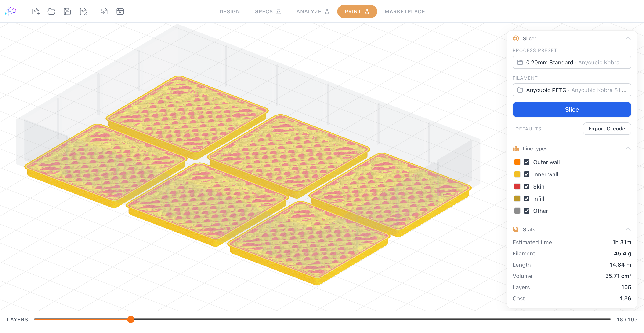Uncheck the Outer wall line type

pos(527,162)
